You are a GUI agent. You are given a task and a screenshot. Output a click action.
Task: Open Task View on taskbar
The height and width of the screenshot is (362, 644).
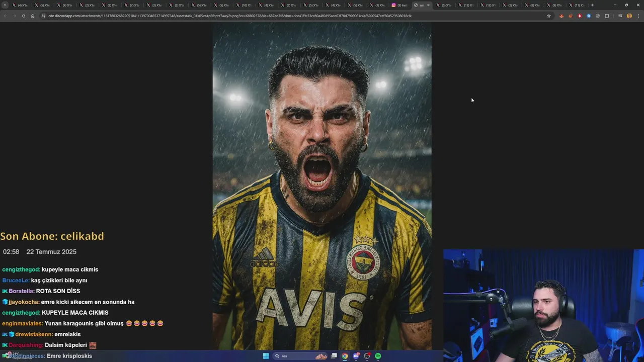pos(334,356)
